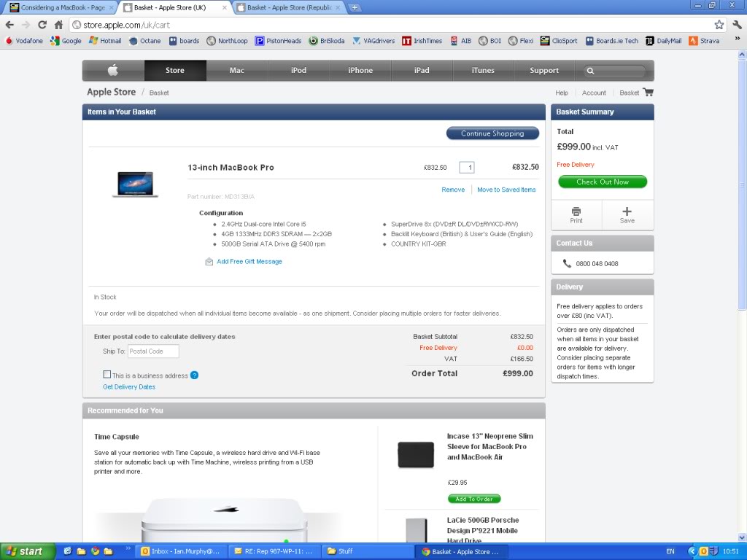Image resolution: width=747 pixels, height=560 pixels.
Task: Bookmark page with the star icon
Action: coord(719,25)
